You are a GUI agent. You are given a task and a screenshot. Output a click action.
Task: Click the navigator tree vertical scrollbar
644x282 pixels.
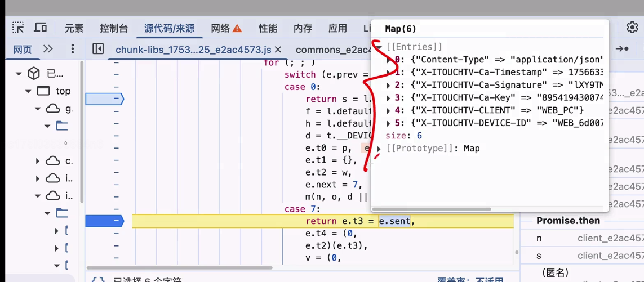81,131
